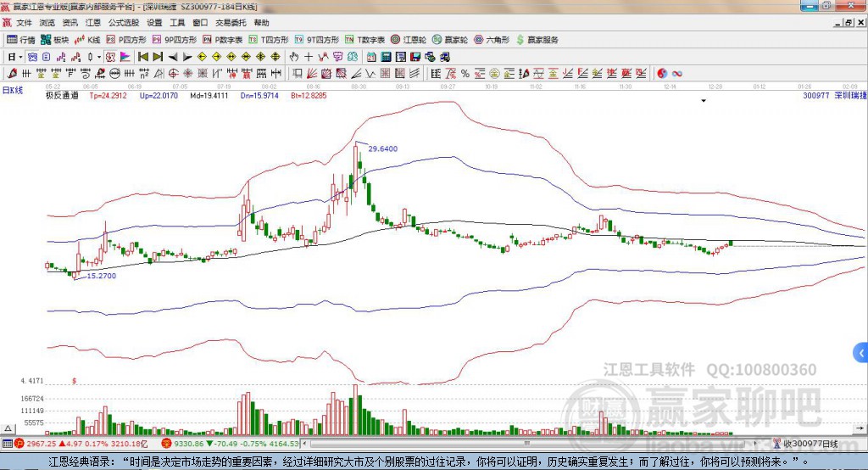Image resolution: width=868 pixels, height=470 pixels.
Task: Open the 赢家轮 tool
Action: click(450, 40)
